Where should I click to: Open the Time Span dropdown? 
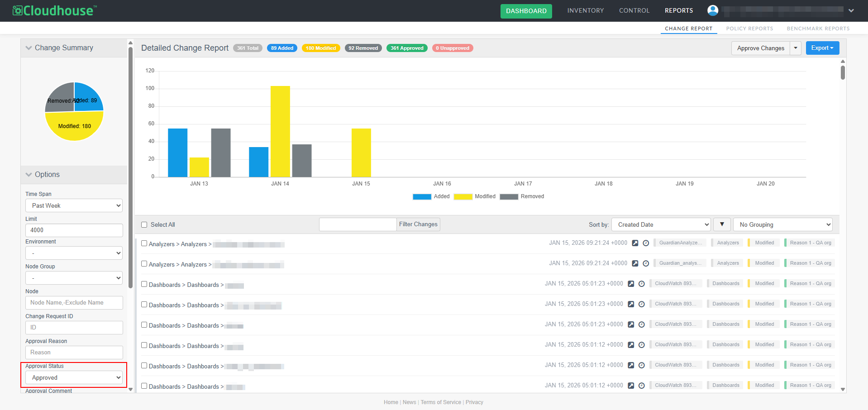point(74,205)
